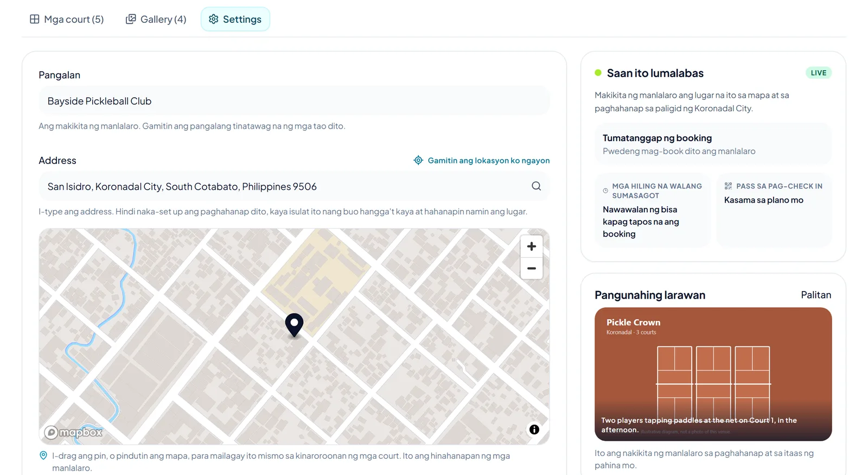This screenshot has width=868, height=475.
Task: Click the Saan ito lumalabas heading
Action: [655, 73]
